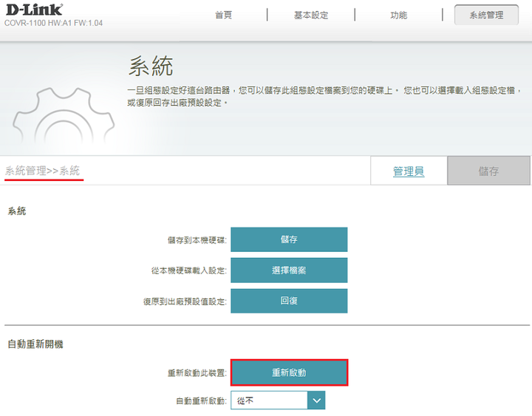Screen dimensions: 532x416
Task: Click the D-Link logo
Action: pos(34,10)
